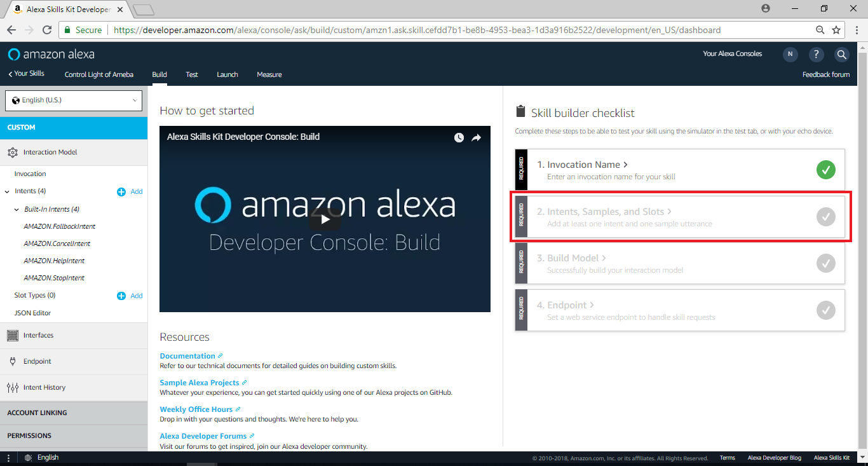Switch to the Test tab
The image size is (868, 466).
[192, 74]
